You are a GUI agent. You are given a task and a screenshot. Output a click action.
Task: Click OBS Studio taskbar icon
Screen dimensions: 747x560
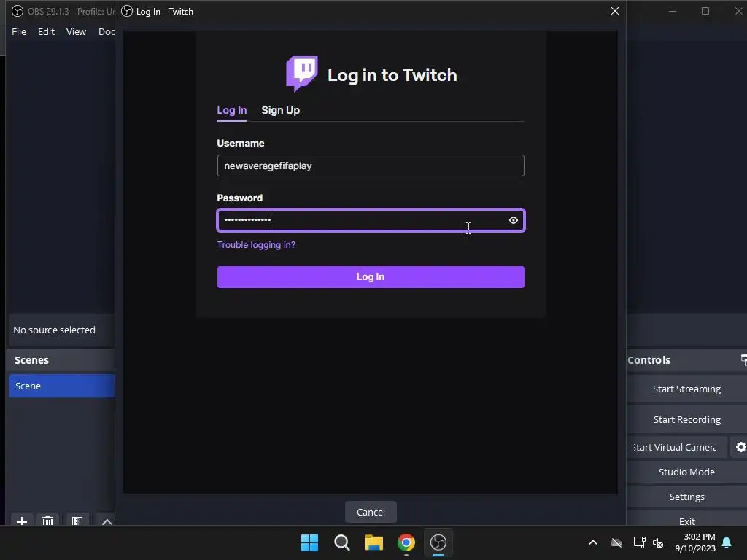[438, 542]
